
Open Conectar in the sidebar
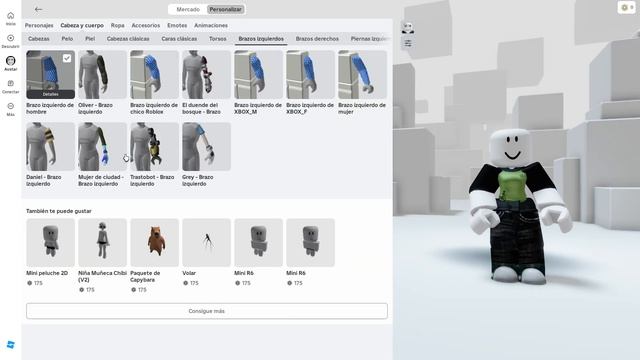click(11, 87)
